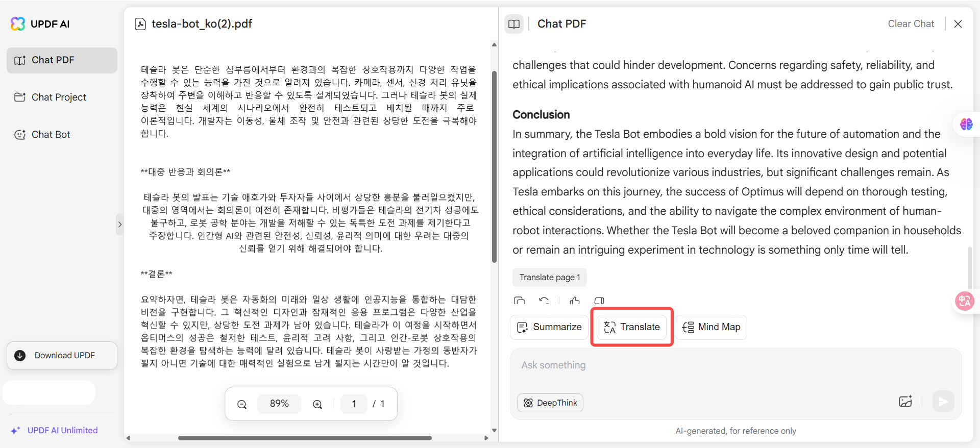Screen dimensions: 980x448
Task: Click Clear Chat
Action: tap(911, 24)
